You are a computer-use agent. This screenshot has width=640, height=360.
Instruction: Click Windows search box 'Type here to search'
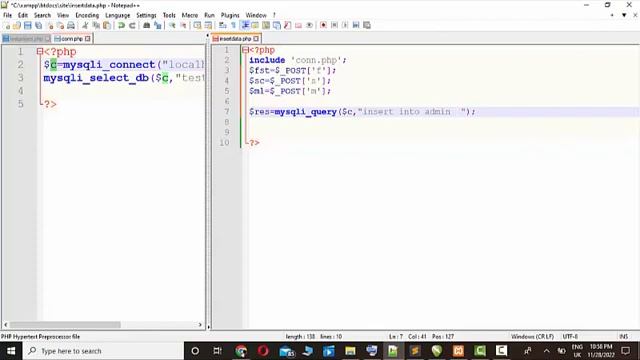103,351
